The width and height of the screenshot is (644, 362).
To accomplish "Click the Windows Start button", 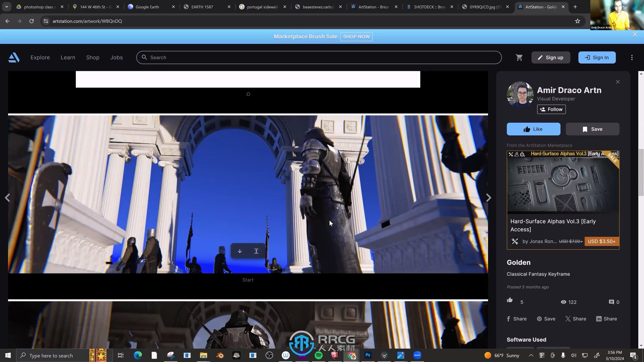I will 8,355.
